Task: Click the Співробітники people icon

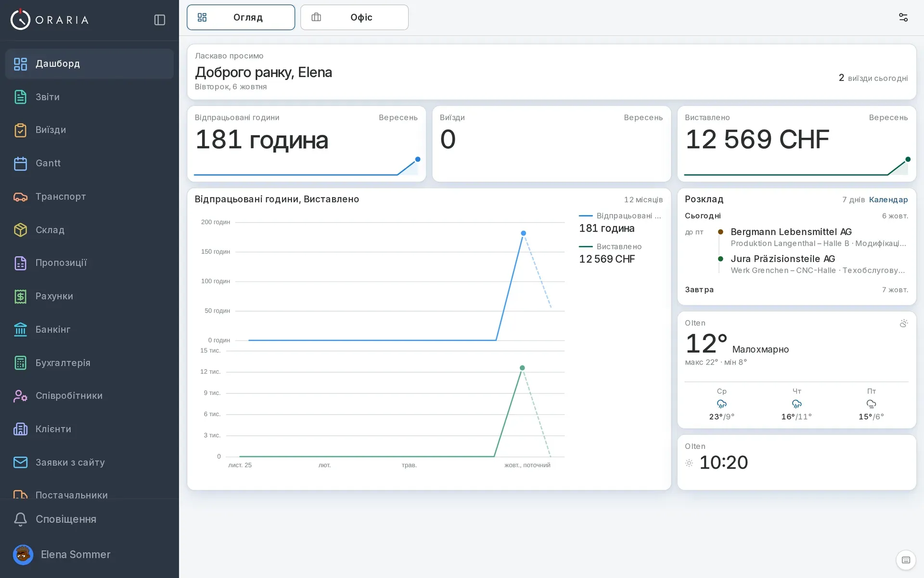Action: (20, 396)
